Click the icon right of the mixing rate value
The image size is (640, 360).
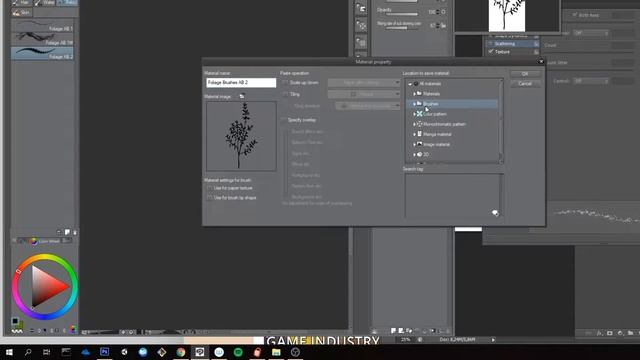tap(443, 26)
